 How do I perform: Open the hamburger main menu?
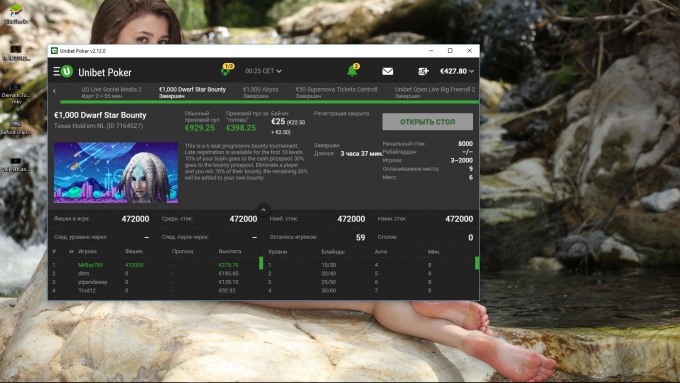[56, 71]
